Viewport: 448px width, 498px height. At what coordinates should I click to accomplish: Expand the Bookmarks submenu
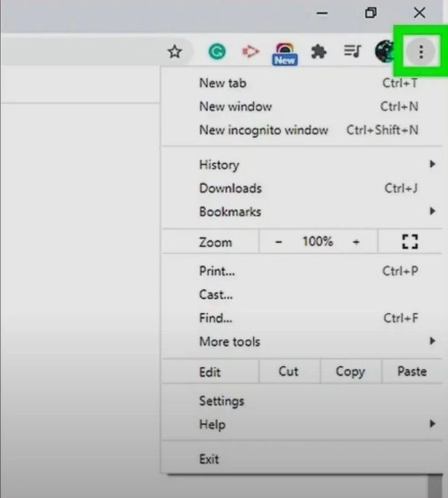click(302, 211)
